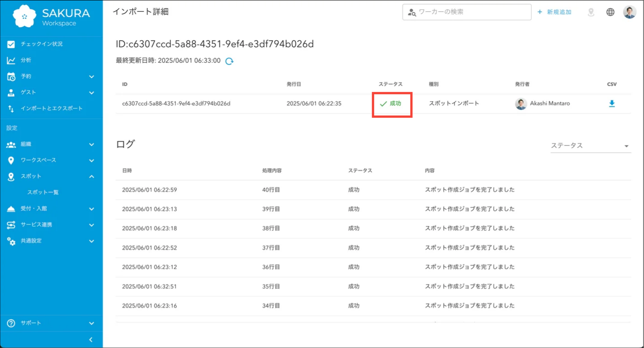Click the SAKURA Workspace flower logo
This screenshot has width=644, height=348.
(24, 16)
